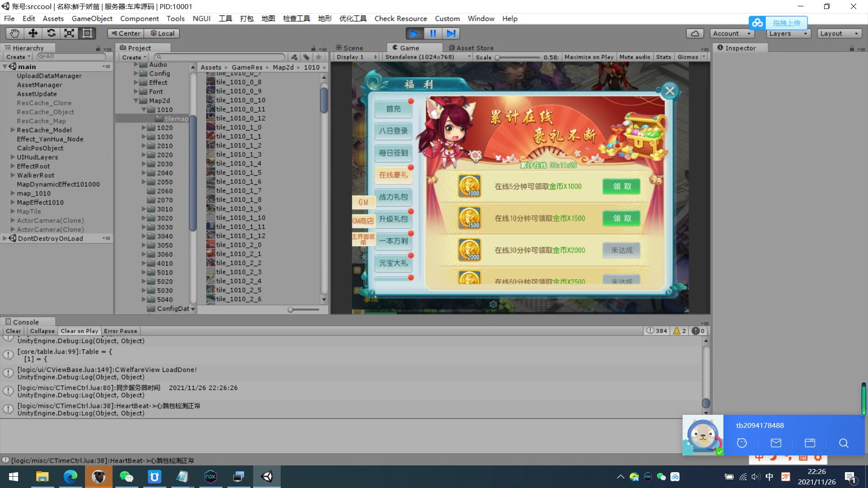Adjust the Game view Scale slider
Viewport: 868px width, 488px height.
(498, 57)
